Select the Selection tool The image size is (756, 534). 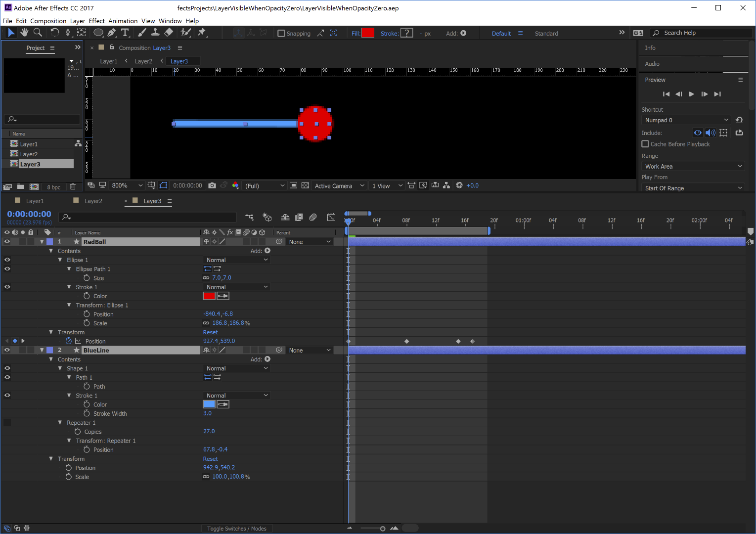pyautogui.click(x=11, y=33)
